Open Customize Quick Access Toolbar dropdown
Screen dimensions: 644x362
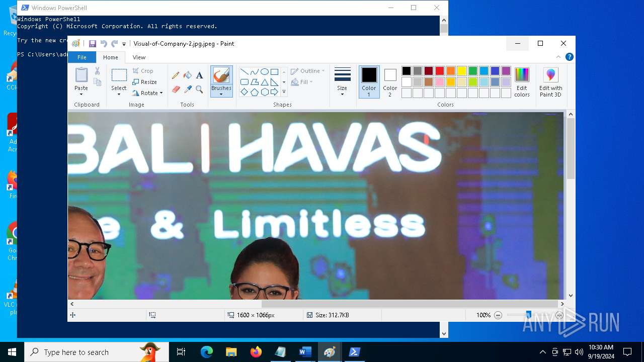(x=124, y=44)
